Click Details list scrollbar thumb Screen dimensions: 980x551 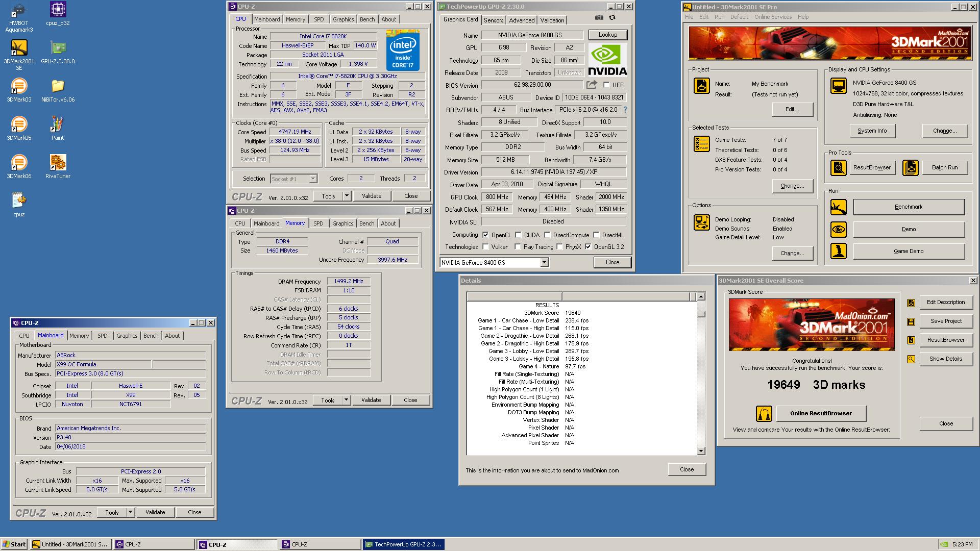pos(701,313)
